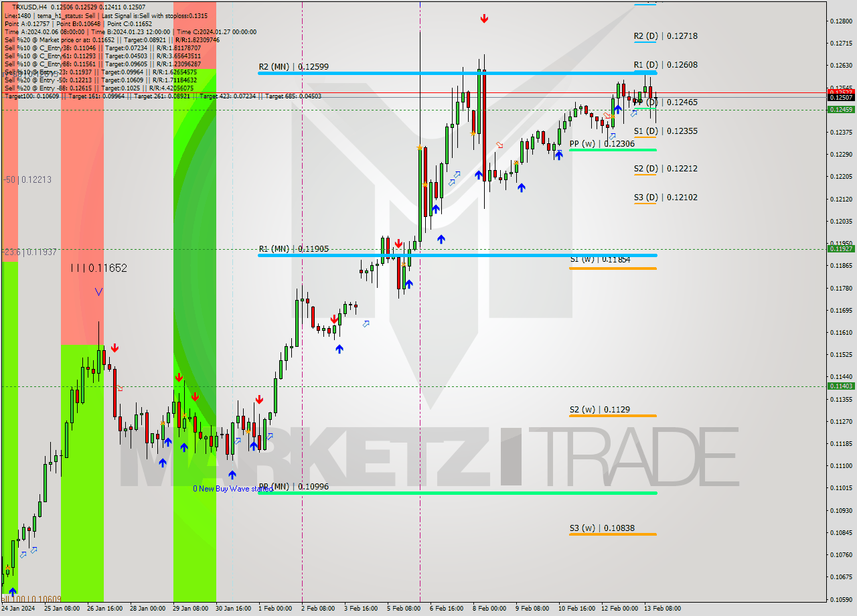Select the S3 (w) | 0.10838 label
The height and width of the screenshot is (616, 857).
602,528
